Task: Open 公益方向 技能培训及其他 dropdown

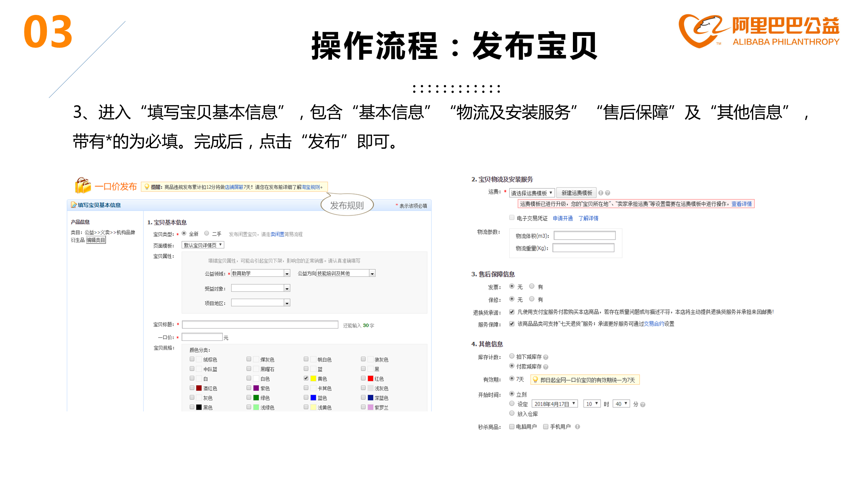Action: tap(346, 273)
